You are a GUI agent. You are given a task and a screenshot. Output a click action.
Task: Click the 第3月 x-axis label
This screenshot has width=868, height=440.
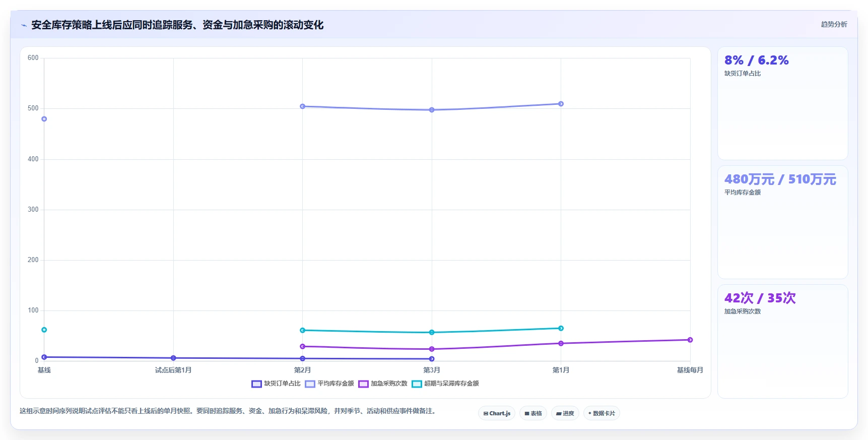pyautogui.click(x=432, y=370)
